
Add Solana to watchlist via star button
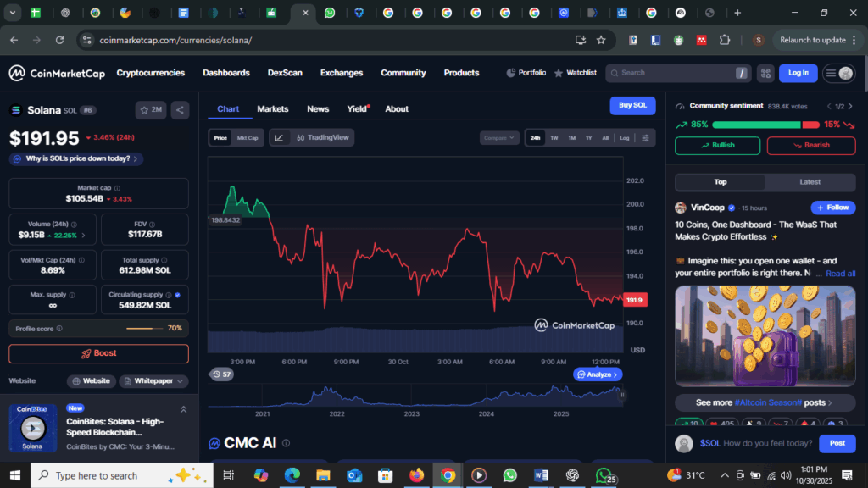(151, 109)
